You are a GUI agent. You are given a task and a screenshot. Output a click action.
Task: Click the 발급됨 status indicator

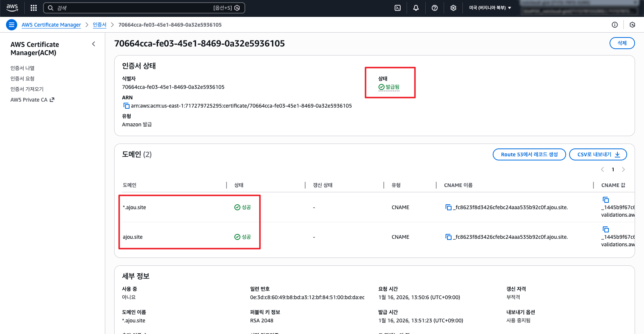click(x=389, y=87)
